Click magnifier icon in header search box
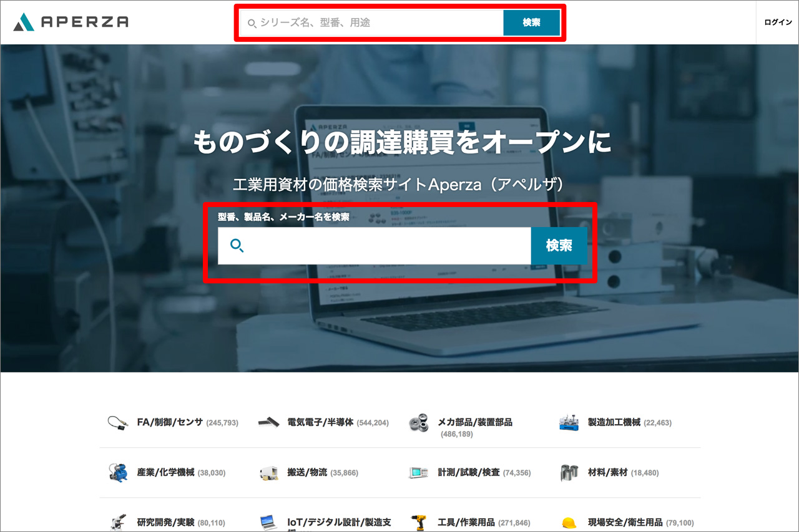 [x=252, y=24]
